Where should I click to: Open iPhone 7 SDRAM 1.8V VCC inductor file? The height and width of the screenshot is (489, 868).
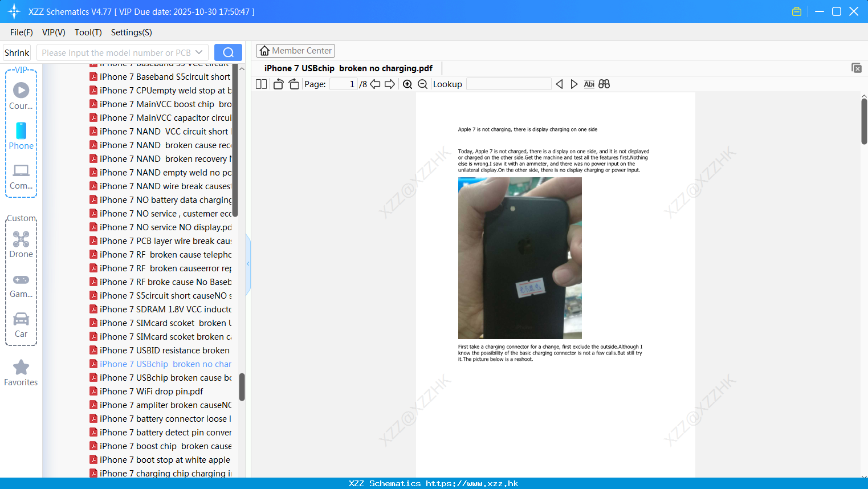pyautogui.click(x=161, y=309)
